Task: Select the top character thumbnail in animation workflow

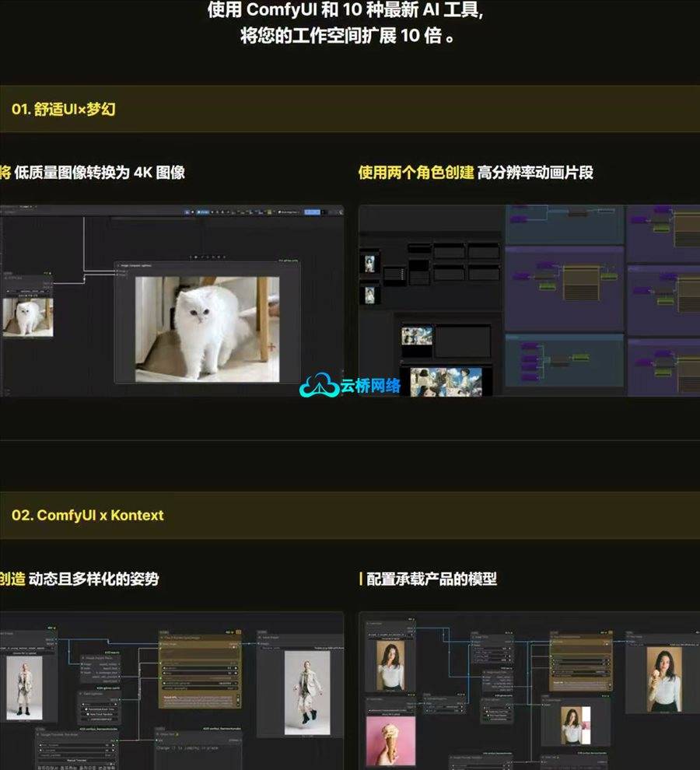Action: tap(369, 262)
